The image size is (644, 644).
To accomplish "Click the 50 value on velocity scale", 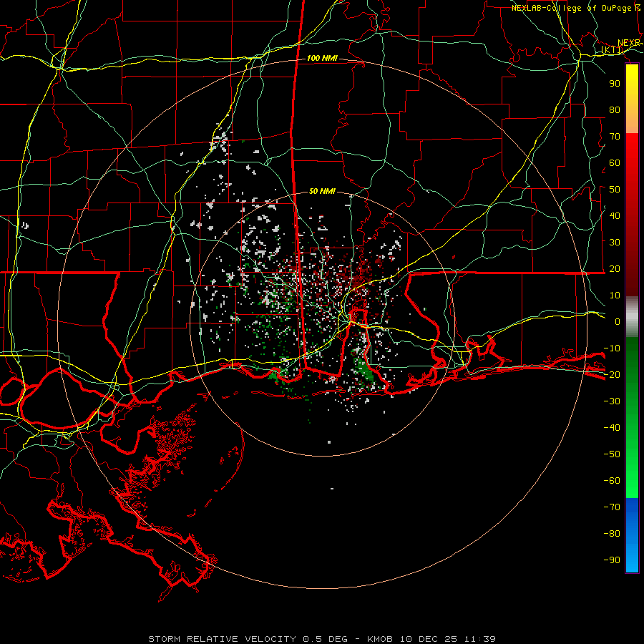I will click(615, 190).
